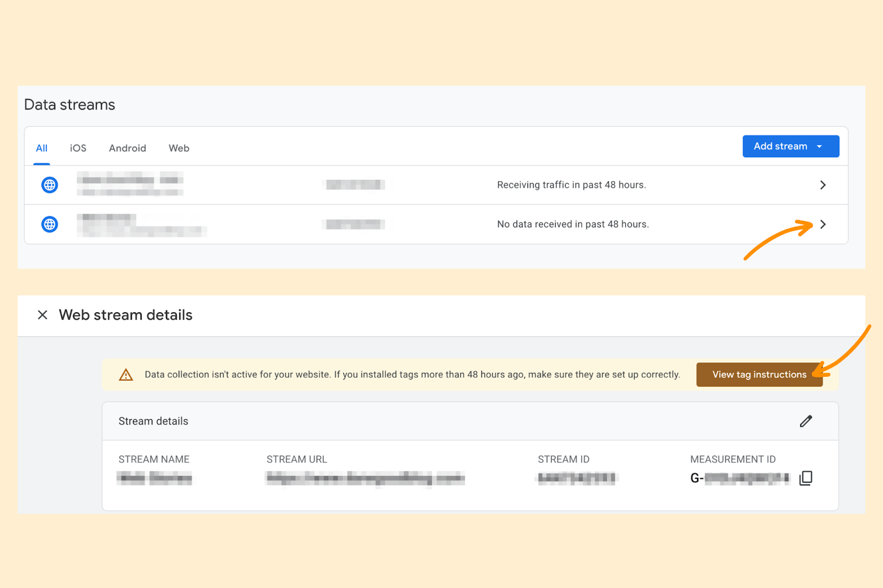Close the Web stream details panel
This screenshot has height=588, width=883.
point(42,315)
